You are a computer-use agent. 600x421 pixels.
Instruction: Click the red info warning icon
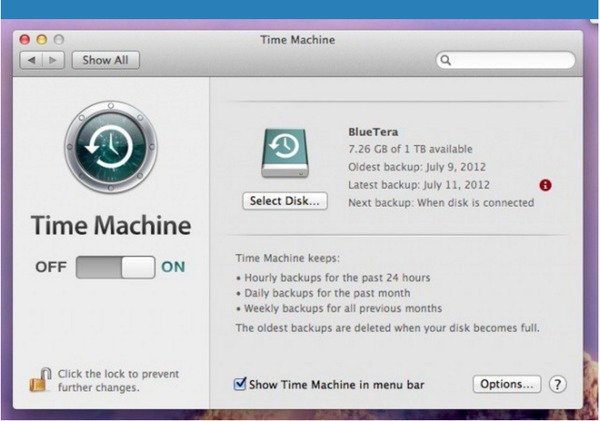click(545, 185)
